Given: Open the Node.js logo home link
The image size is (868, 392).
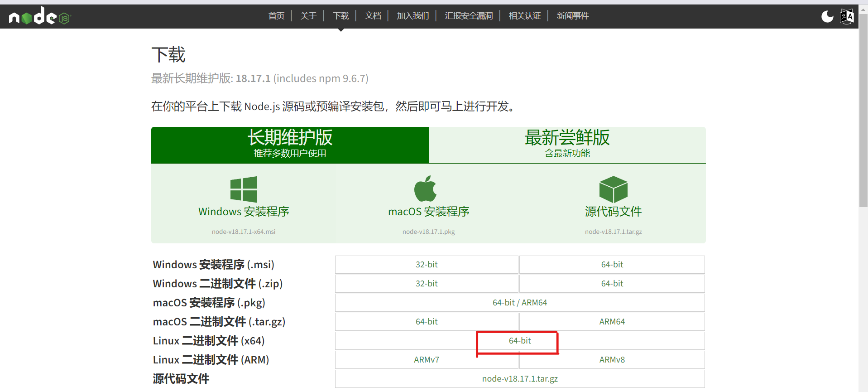Looking at the screenshot, I should coord(40,16).
